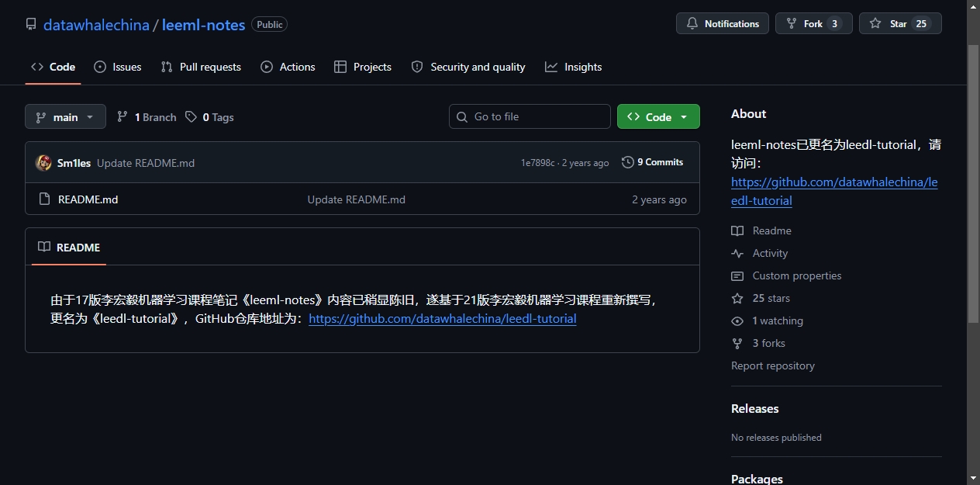Open the 3 forks link
The image size is (980, 485).
(758, 343)
